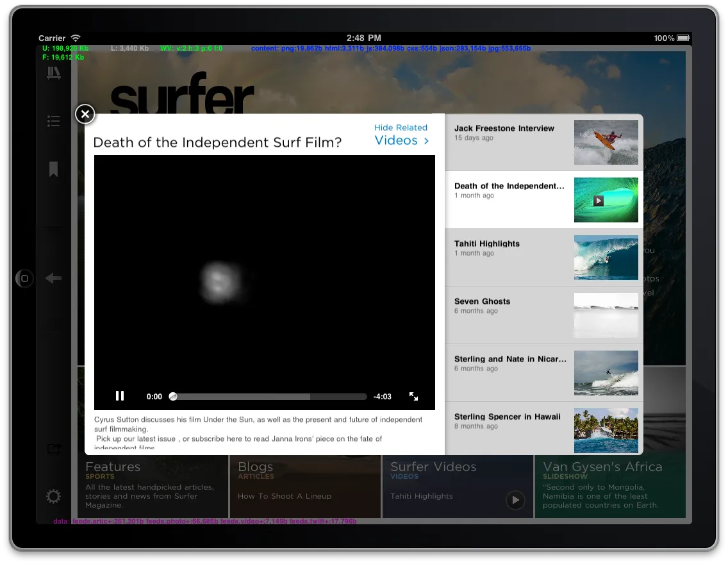Open Seven Ghosts related video
The width and height of the screenshot is (728, 564).
[x=543, y=315]
